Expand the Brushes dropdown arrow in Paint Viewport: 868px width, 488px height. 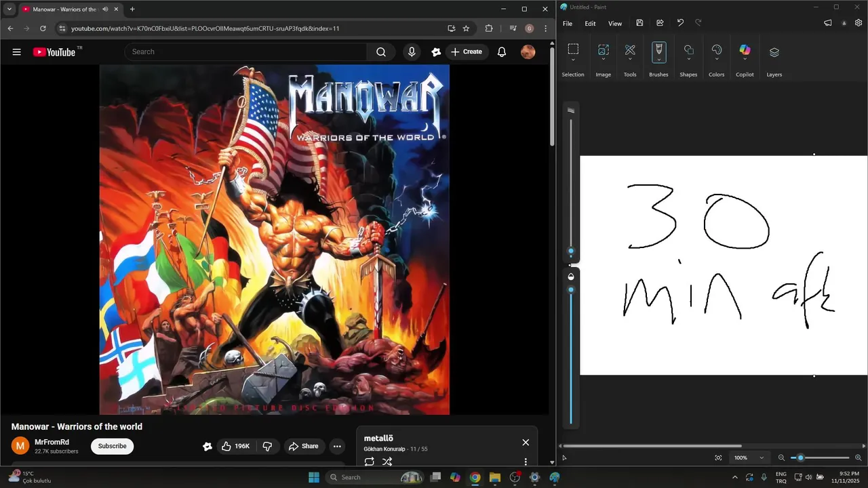[x=658, y=60]
